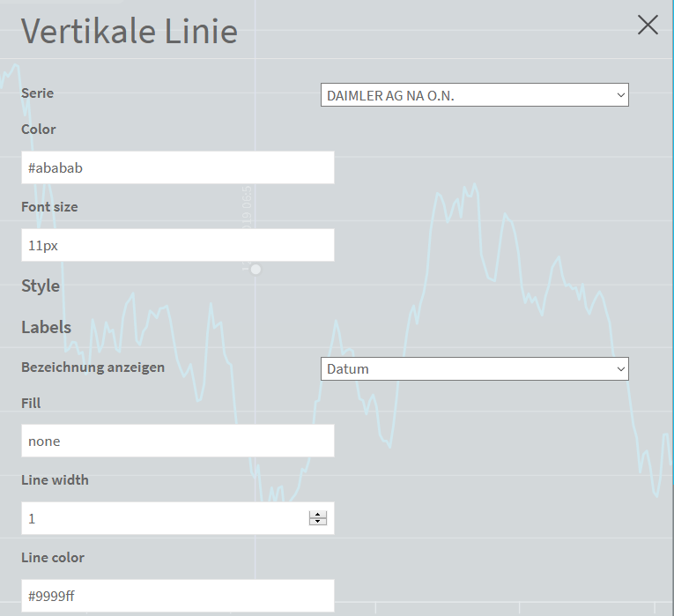The image size is (674, 616).
Task: Click the Fill label text
Action: [31, 403]
